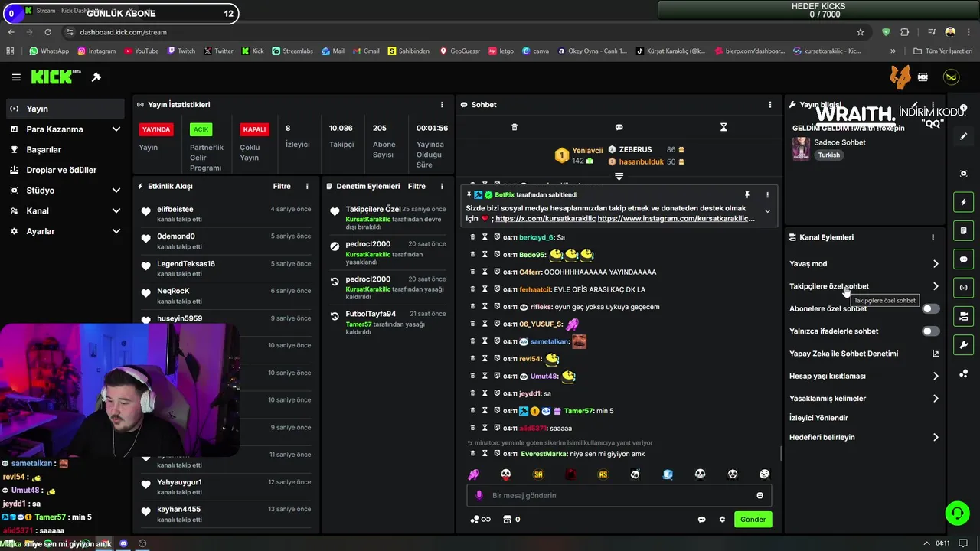980x551 pixels.
Task: Expand the pinned message with its chevron
Action: pos(767,211)
